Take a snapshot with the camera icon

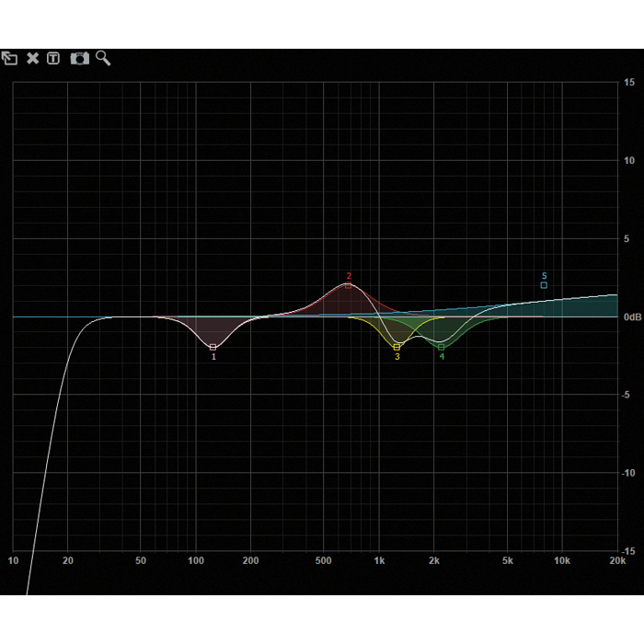pyautogui.click(x=80, y=58)
